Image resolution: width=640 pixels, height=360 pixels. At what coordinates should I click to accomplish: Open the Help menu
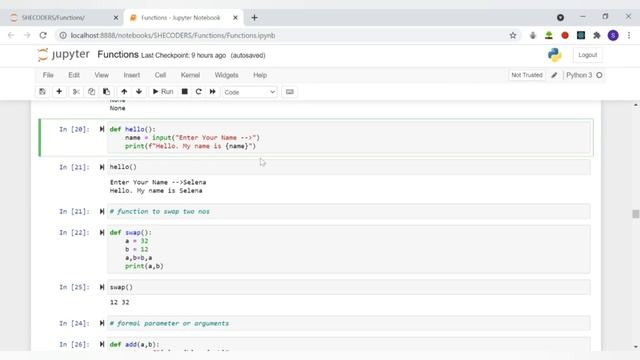pyautogui.click(x=260, y=75)
